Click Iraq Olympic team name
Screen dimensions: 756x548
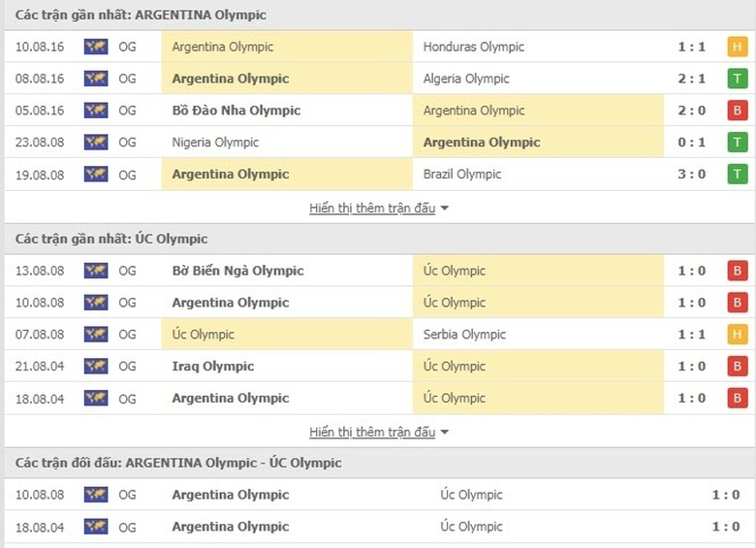point(212,367)
